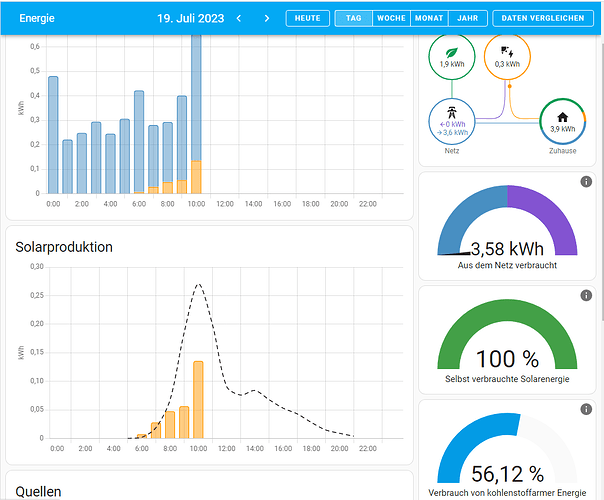Switch to the JAHR period view

point(467,18)
